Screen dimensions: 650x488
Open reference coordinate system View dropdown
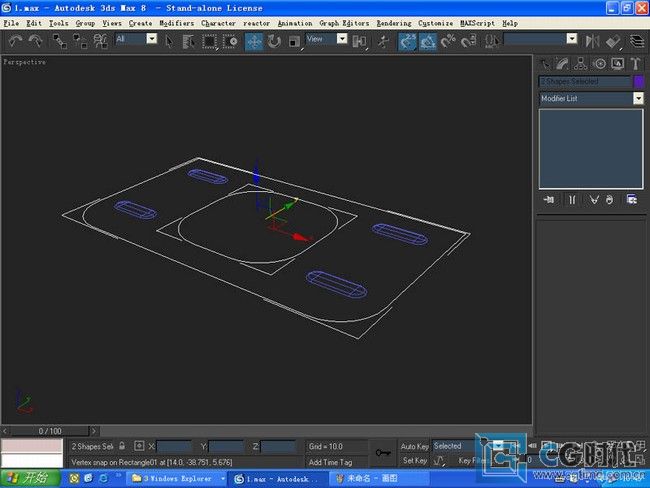342,39
